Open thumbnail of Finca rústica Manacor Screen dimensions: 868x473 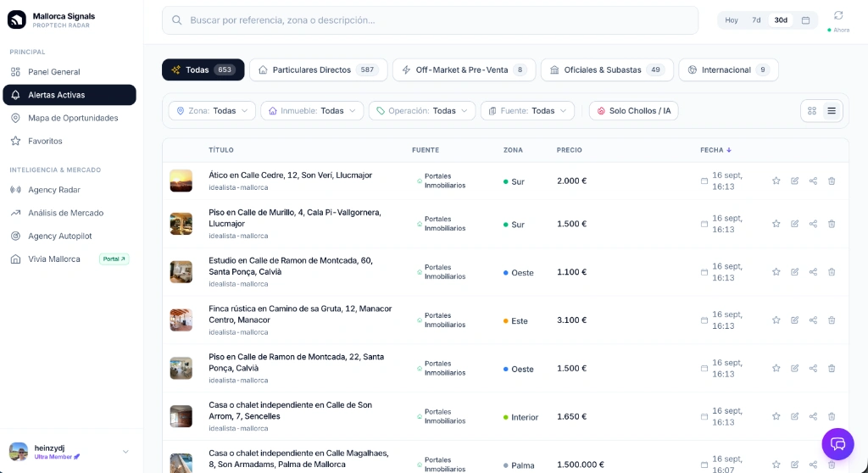(181, 320)
